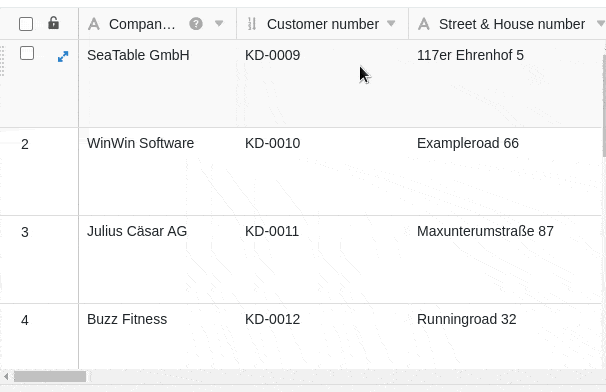Open the Street & House number column dropdown

click(601, 24)
